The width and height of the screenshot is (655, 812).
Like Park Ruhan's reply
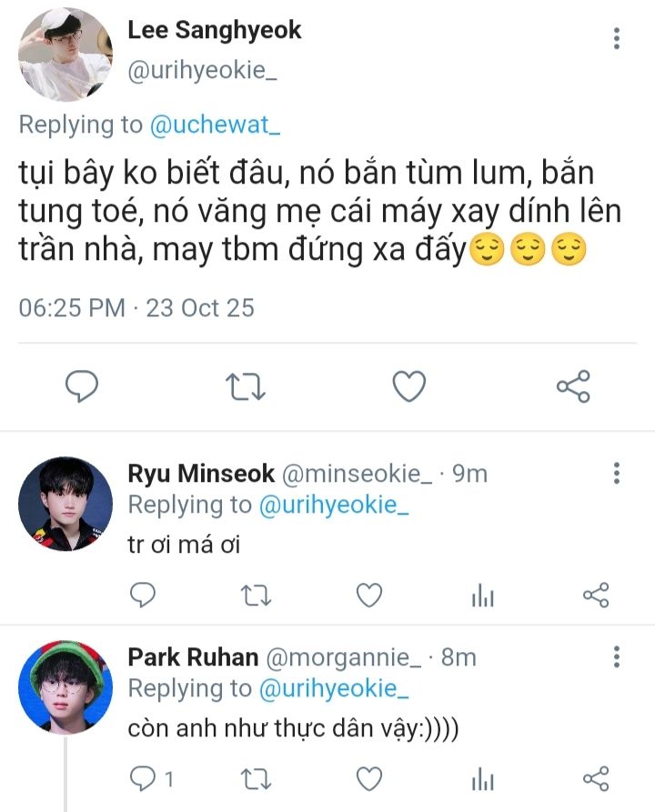click(368, 778)
